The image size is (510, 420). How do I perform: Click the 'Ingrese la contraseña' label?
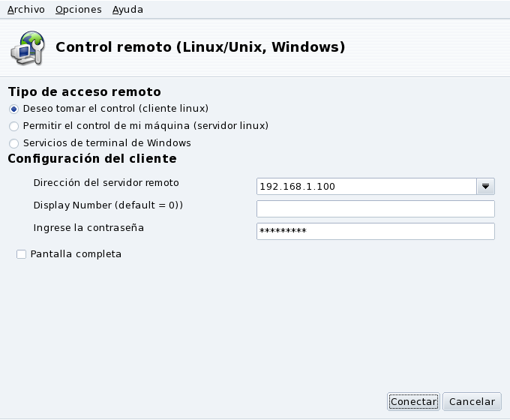pos(88,227)
